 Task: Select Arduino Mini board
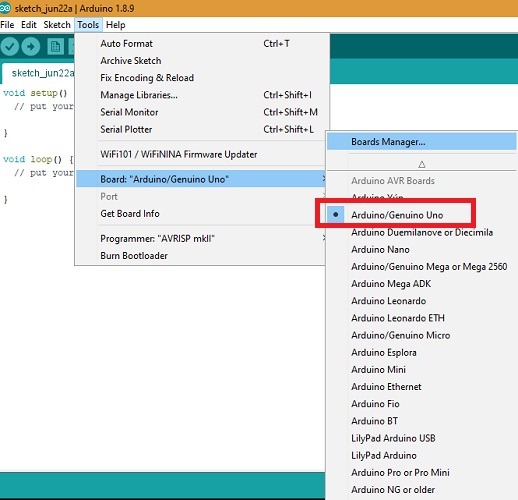pos(422,370)
